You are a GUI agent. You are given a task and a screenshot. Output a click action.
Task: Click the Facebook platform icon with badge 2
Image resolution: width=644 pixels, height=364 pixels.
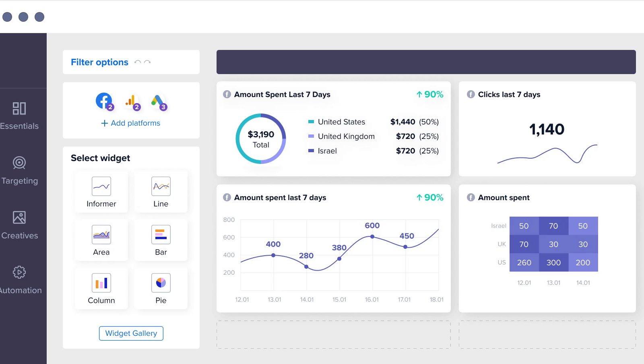[x=103, y=101]
